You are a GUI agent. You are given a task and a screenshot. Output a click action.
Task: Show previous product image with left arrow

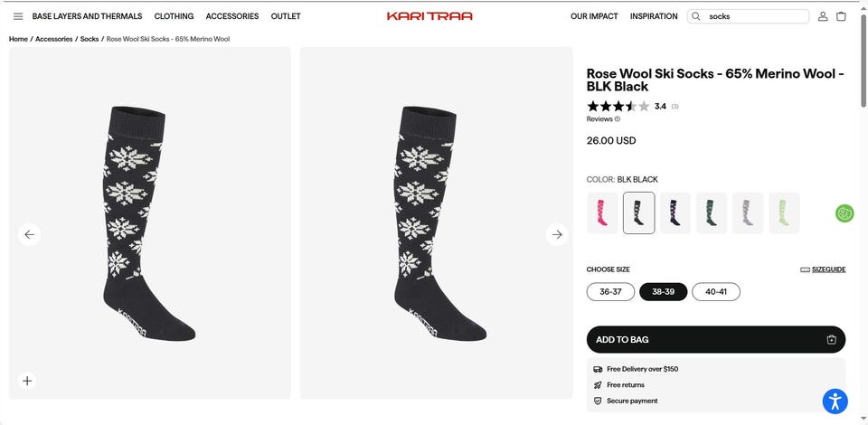[x=29, y=235]
